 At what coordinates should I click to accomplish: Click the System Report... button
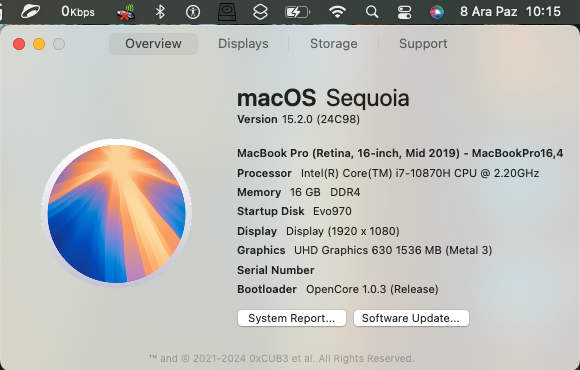point(292,318)
